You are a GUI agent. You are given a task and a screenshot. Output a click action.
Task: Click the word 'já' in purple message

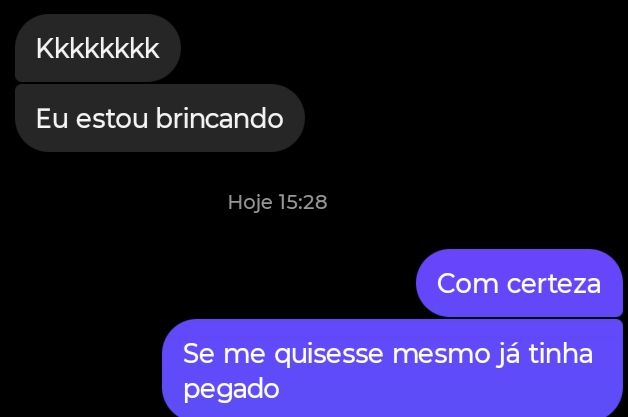click(509, 355)
